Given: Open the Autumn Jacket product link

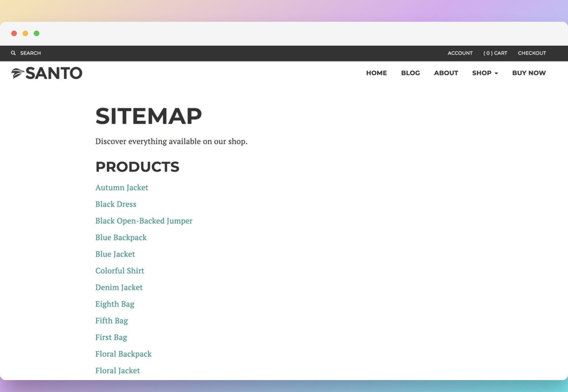Looking at the screenshot, I should point(122,188).
